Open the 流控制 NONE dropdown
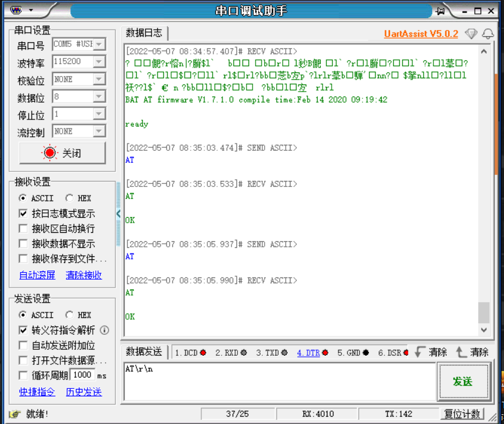This screenshot has width=504, height=424. coord(99,131)
